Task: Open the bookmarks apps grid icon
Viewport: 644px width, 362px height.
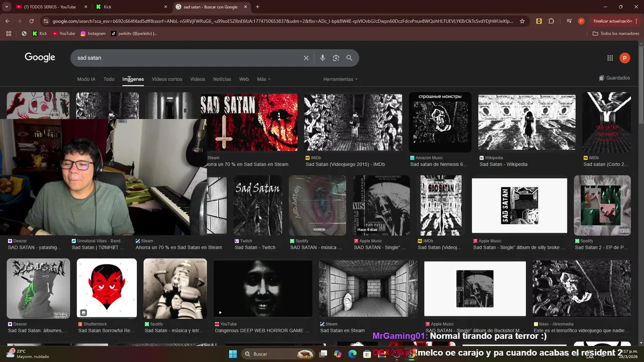Action: (x=9, y=34)
